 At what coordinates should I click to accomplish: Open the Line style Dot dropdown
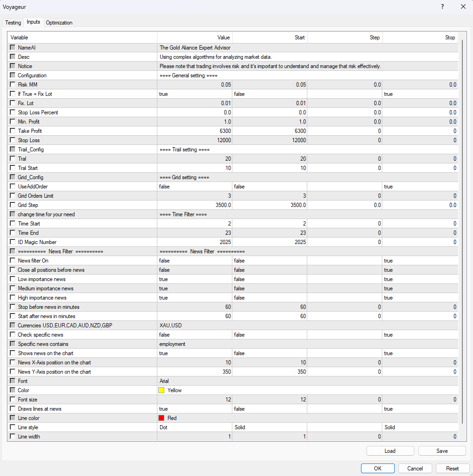(194, 427)
